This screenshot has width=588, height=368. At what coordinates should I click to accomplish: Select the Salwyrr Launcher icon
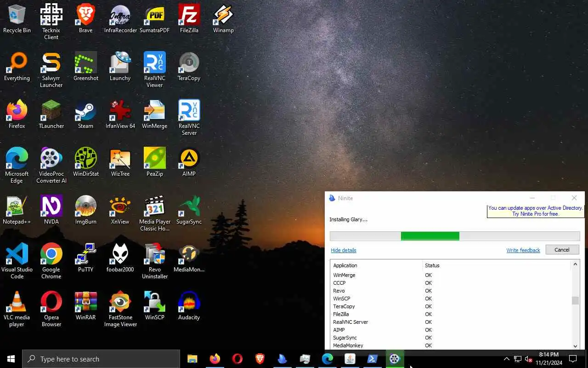[x=51, y=69]
